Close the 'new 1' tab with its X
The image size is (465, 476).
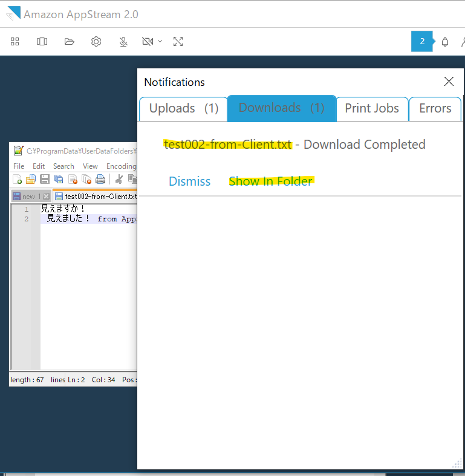coord(46,197)
